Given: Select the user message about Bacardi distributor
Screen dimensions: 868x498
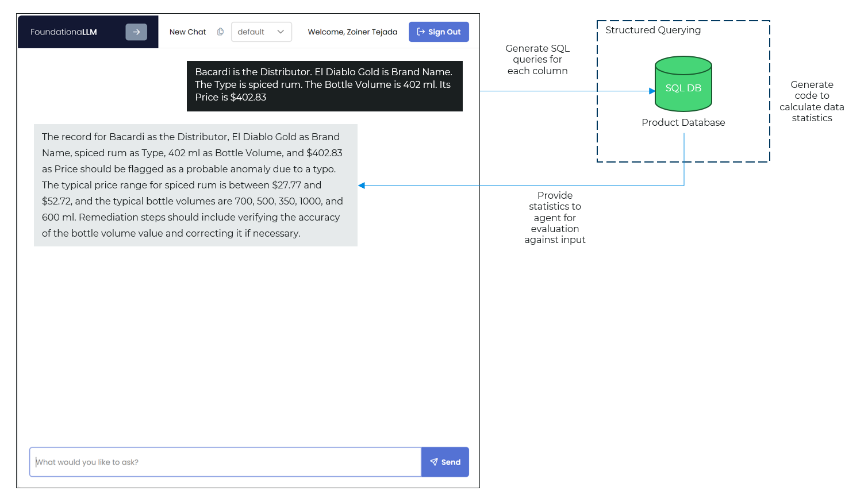Looking at the screenshot, I should click(325, 86).
